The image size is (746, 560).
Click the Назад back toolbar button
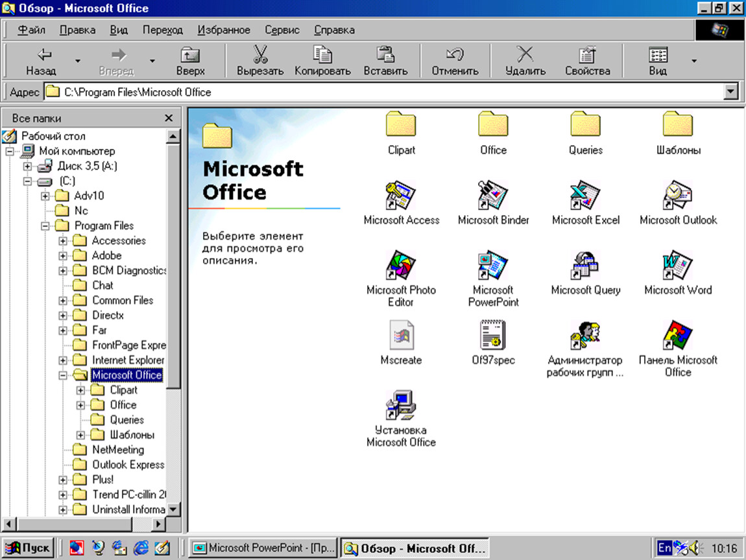(42, 62)
